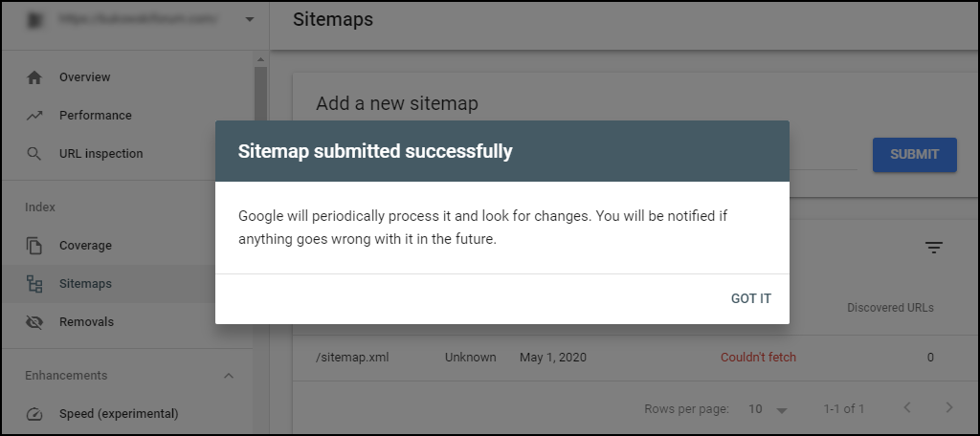980x436 pixels.
Task: Click the Coverage pages icon
Action: tap(34, 246)
